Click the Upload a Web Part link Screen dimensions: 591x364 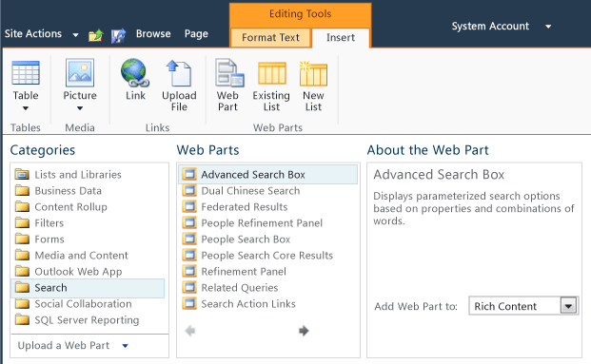pos(64,345)
